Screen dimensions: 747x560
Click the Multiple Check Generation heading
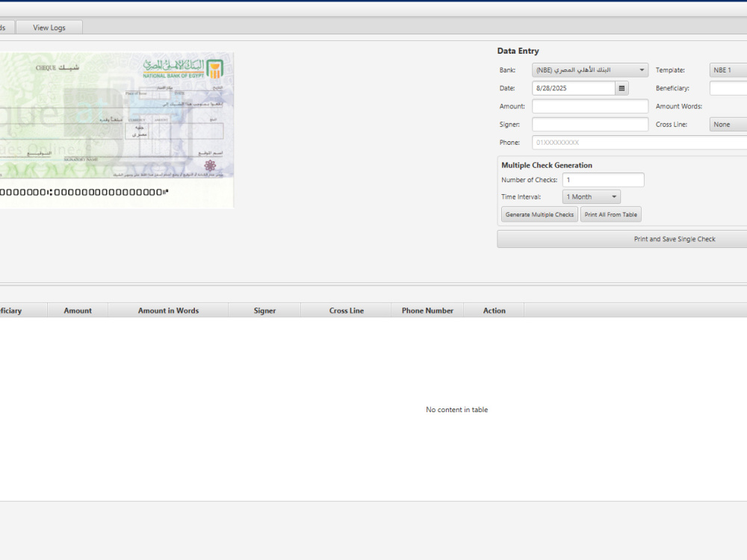click(547, 165)
